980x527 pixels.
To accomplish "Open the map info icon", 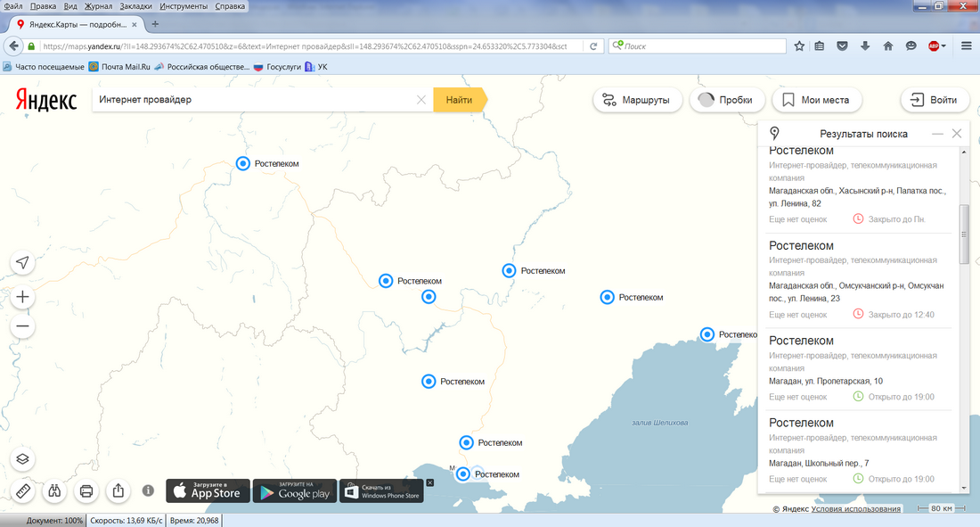I will (x=148, y=490).
